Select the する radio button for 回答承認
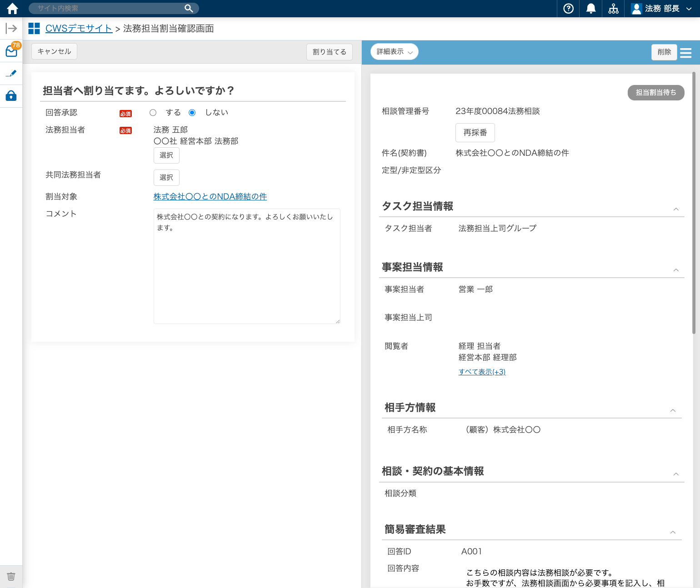Viewport: 700px width, 588px height. [153, 112]
